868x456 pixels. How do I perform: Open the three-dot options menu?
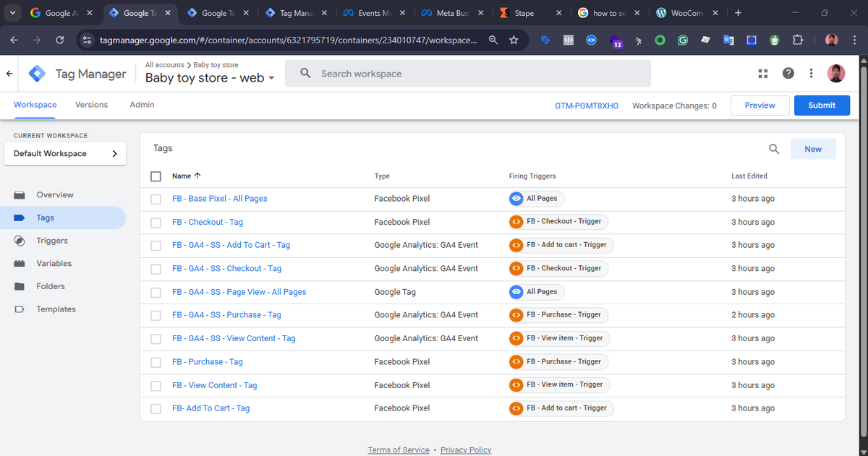click(x=811, y=73)
